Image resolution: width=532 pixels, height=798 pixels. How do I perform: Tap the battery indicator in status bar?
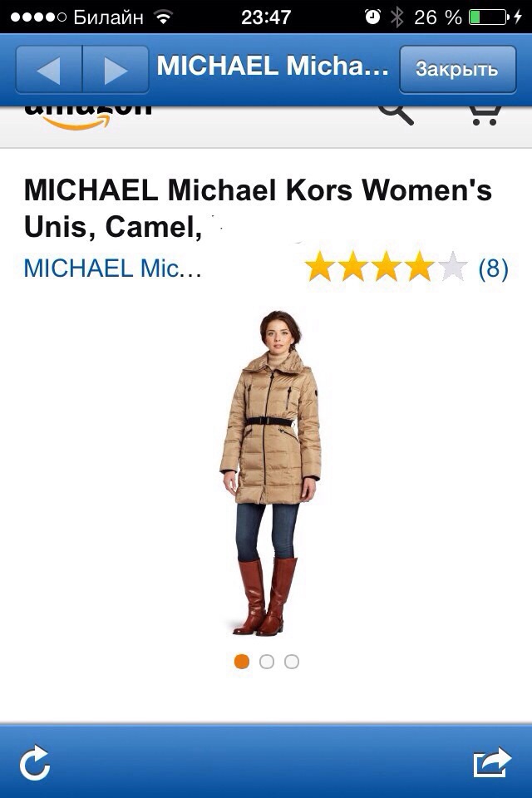[488, 17]
